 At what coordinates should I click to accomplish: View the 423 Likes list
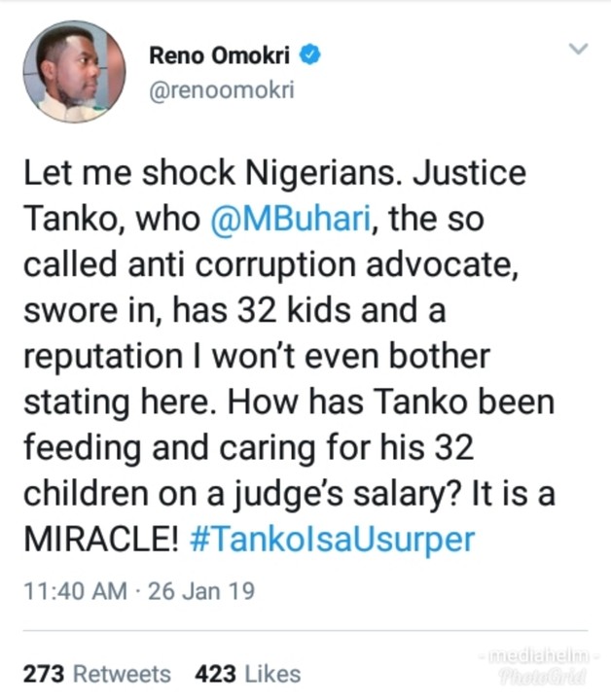point(247,673)
